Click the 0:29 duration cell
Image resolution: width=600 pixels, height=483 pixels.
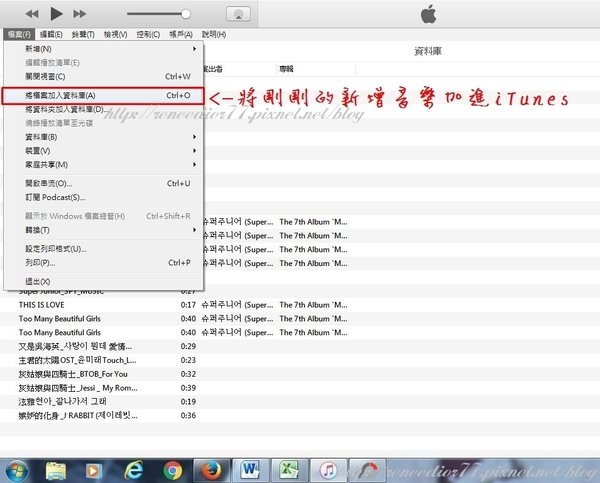tap(188, 346)
